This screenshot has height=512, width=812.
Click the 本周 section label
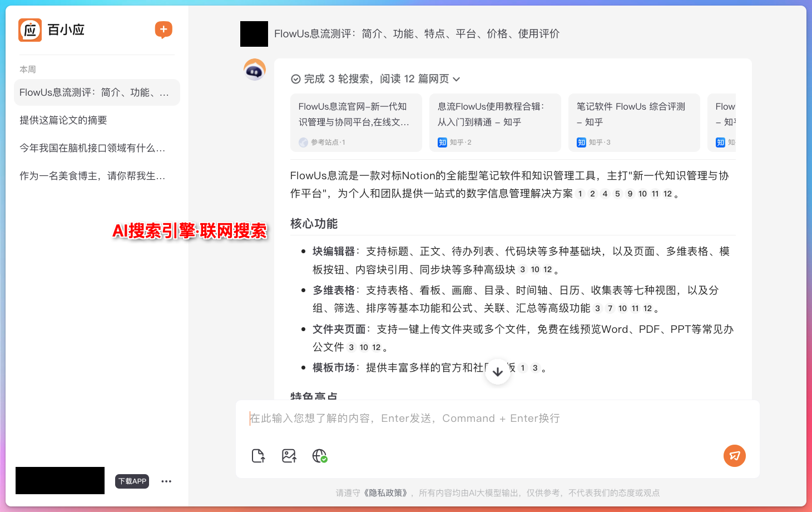[x=28, y=70]
